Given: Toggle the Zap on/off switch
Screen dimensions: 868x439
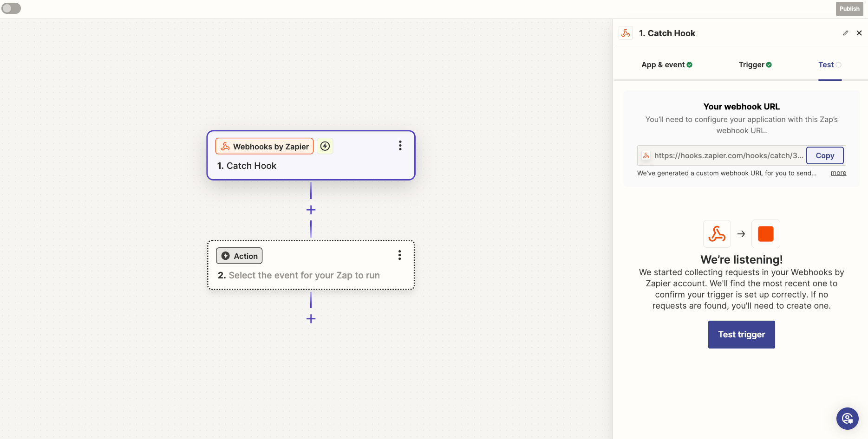Looking at the screenshot, I should click(11, 8).
